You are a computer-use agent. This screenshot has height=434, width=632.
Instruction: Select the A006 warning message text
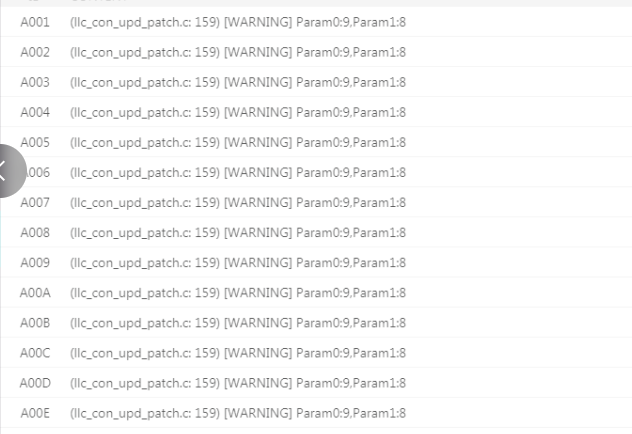[x=238, y=172]
